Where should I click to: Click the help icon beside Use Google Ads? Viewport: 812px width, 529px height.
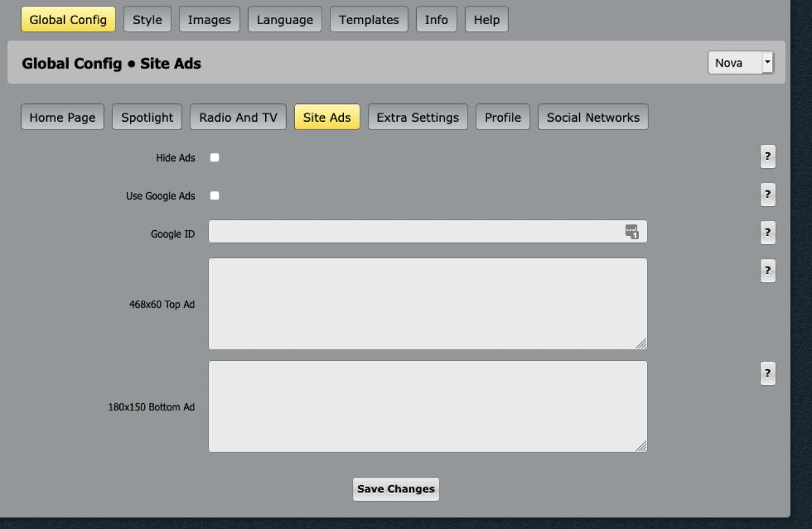tap(768, 195)
